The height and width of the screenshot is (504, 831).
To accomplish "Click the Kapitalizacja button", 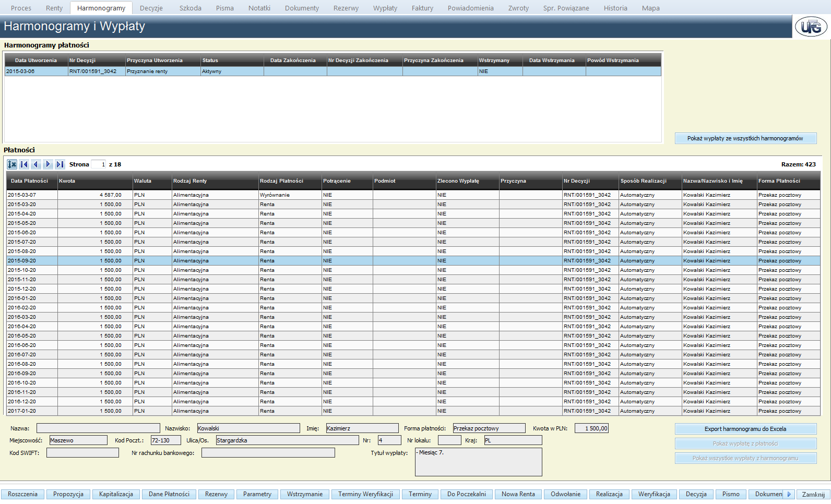I will [116, 494].
